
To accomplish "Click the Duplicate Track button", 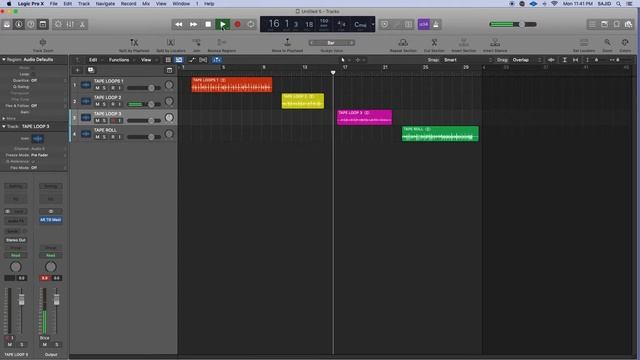I will [x=91, y=70].
